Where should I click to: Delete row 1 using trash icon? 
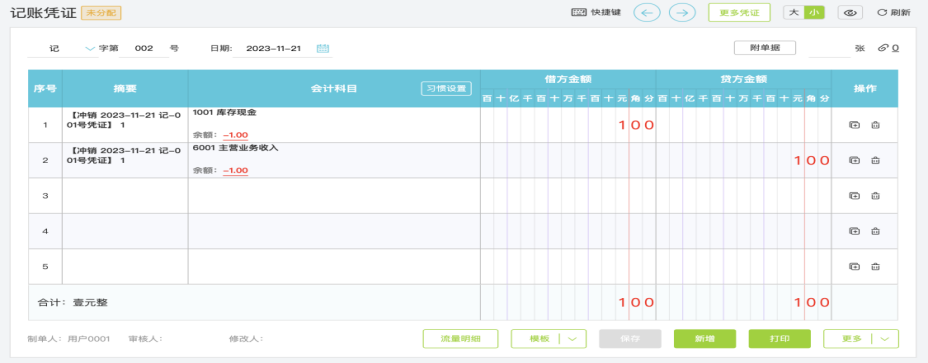coord(876,125)
